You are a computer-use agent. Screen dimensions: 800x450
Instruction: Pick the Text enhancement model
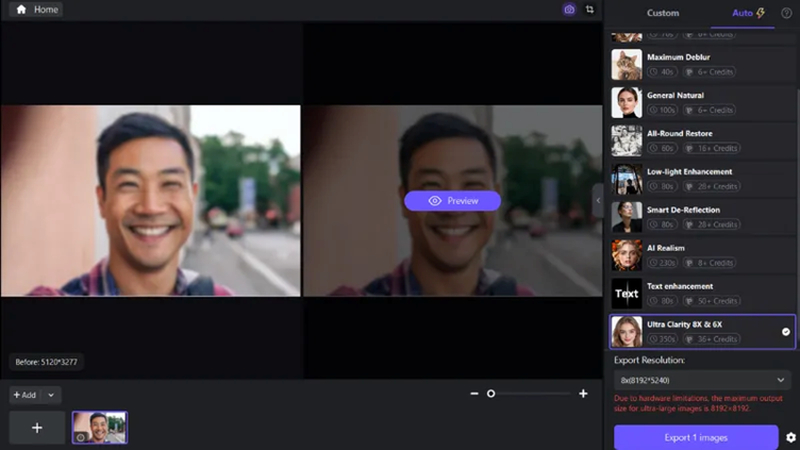click(702, 294)
